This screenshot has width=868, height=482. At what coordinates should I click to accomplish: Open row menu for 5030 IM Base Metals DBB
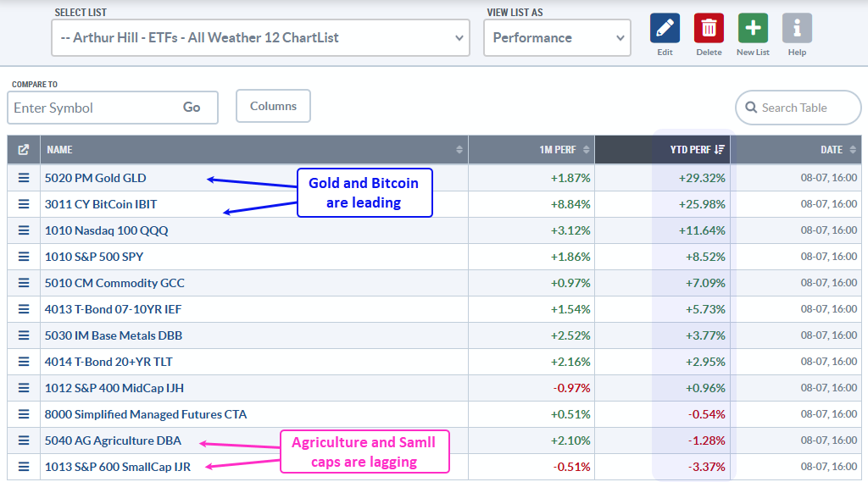tap(24, 335)
